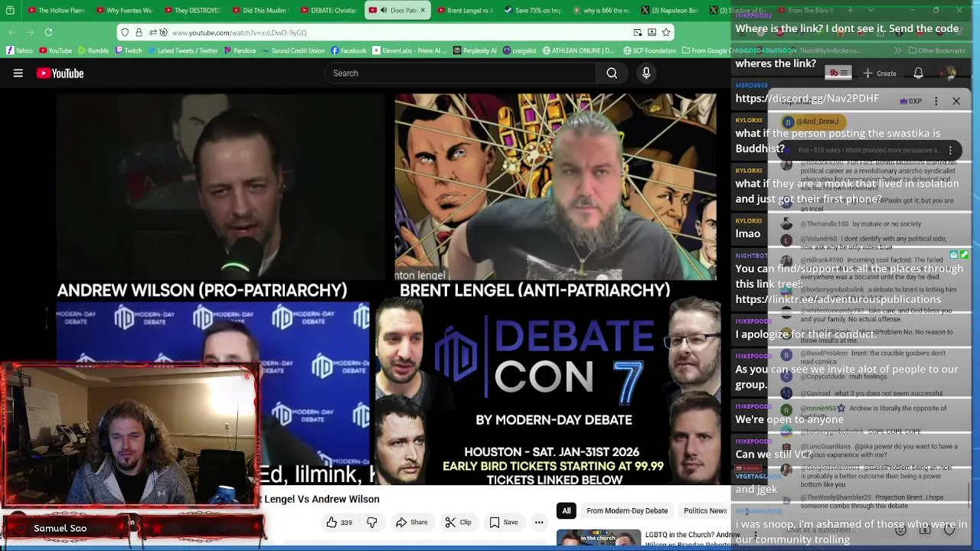Click into the YouTube Search field
980x551 pixels.
[x=459, y=73]
